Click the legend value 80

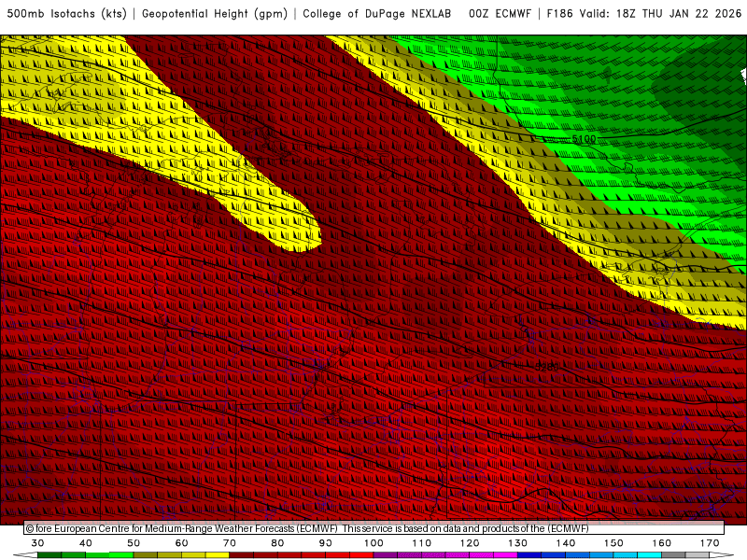277,543
